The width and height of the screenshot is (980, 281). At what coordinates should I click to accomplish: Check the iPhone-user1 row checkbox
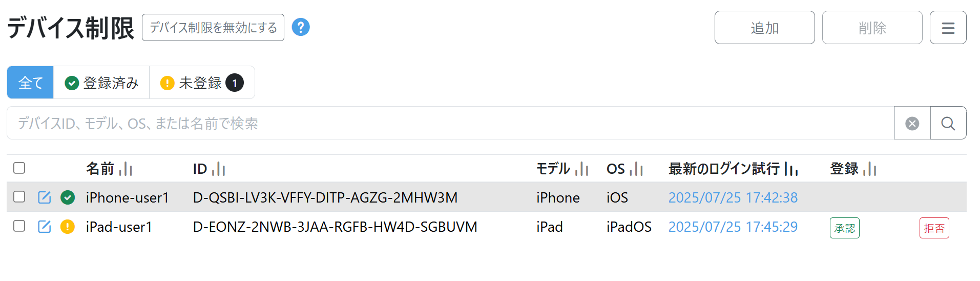[x=19, y=197]
